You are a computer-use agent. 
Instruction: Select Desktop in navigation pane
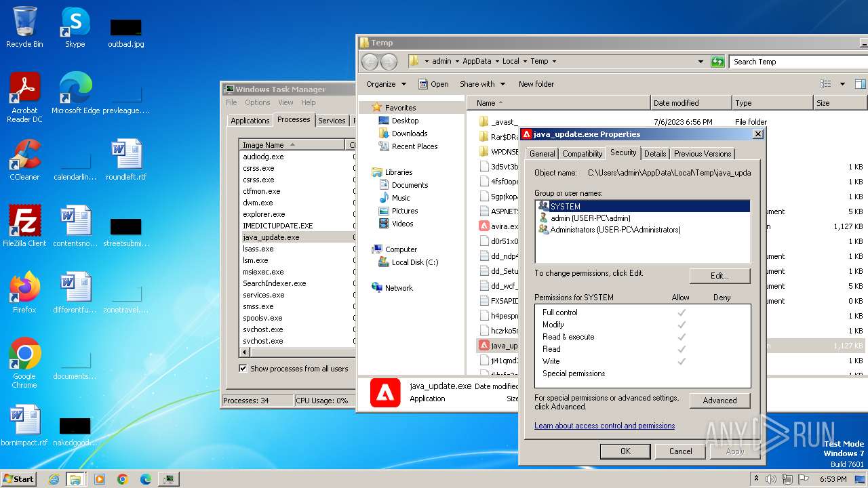405,121
